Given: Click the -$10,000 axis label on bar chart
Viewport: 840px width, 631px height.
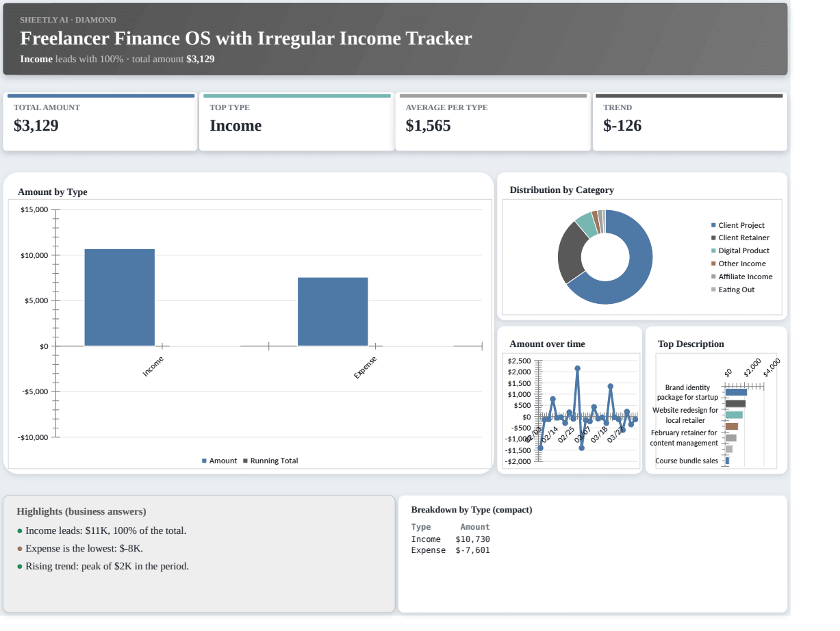Looking at the screenshot, I should 33,437.
